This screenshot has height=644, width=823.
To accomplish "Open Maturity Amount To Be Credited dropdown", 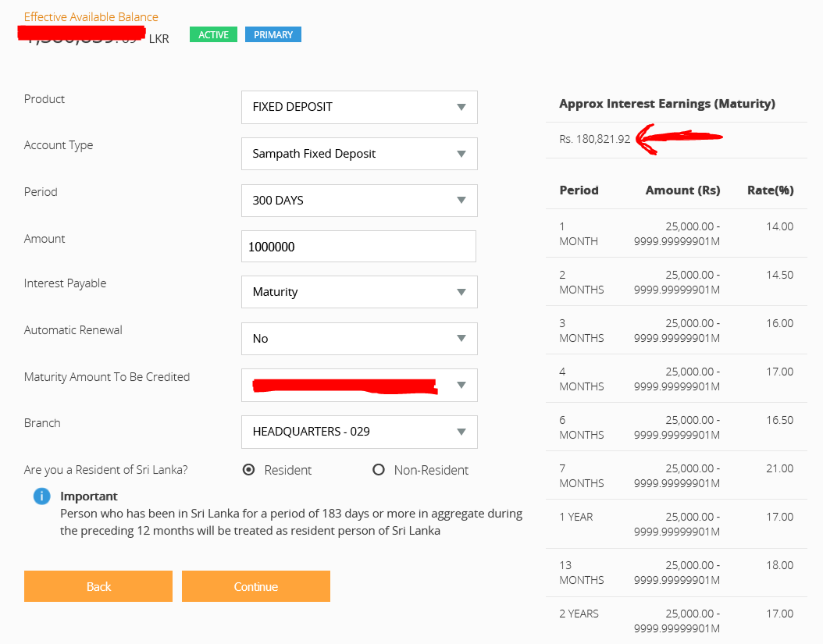I will click(359, 386).
